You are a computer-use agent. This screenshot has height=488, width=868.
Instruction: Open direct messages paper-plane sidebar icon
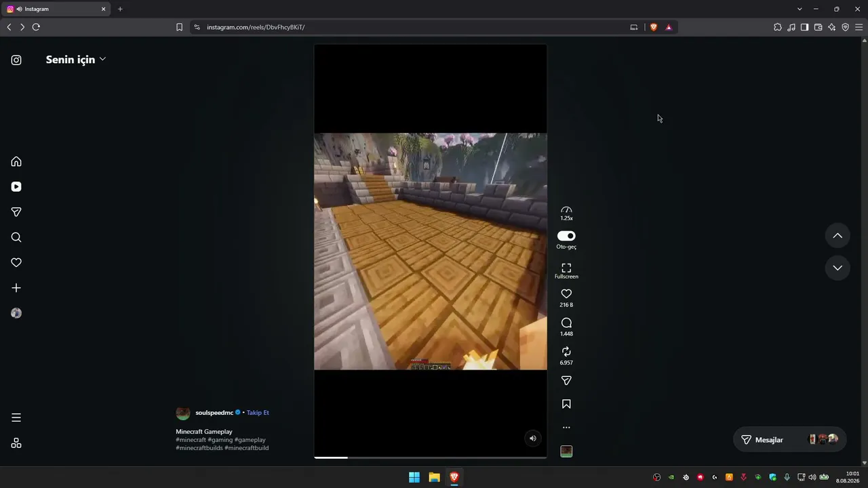(16, 212)
